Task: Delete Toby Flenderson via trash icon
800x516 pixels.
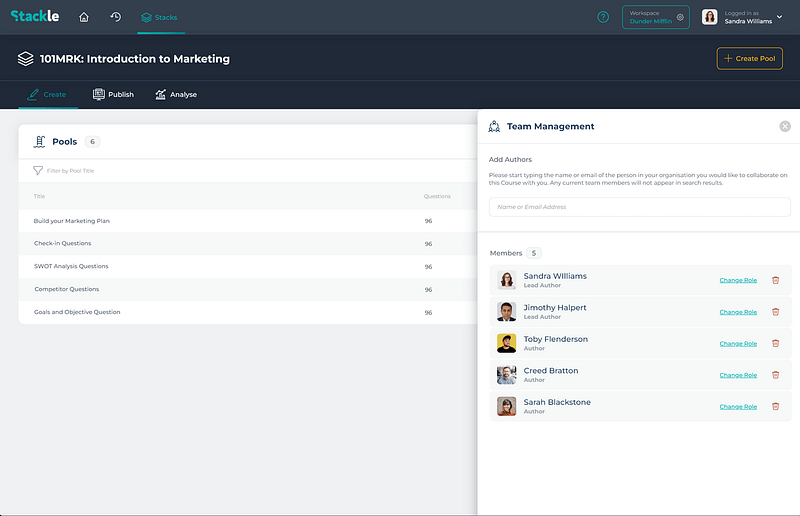Action: [775, 344]
